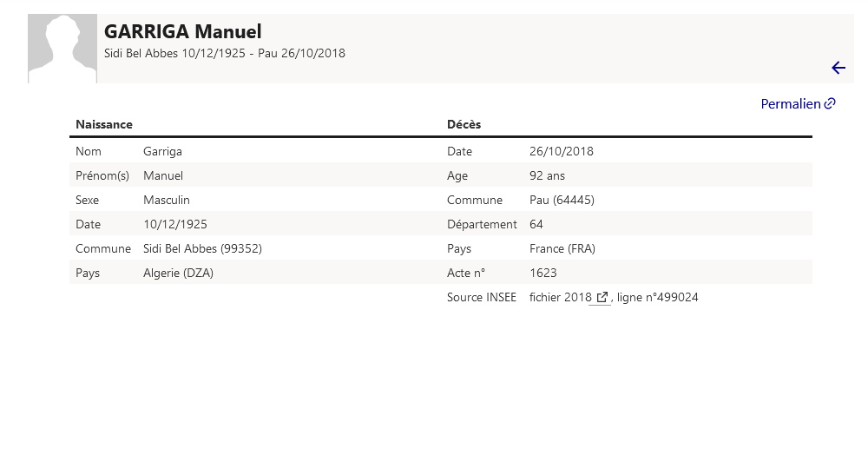Screen dimensions: 868x455
Task: Open the fichier 2018 external link icon
Action: 602,297
